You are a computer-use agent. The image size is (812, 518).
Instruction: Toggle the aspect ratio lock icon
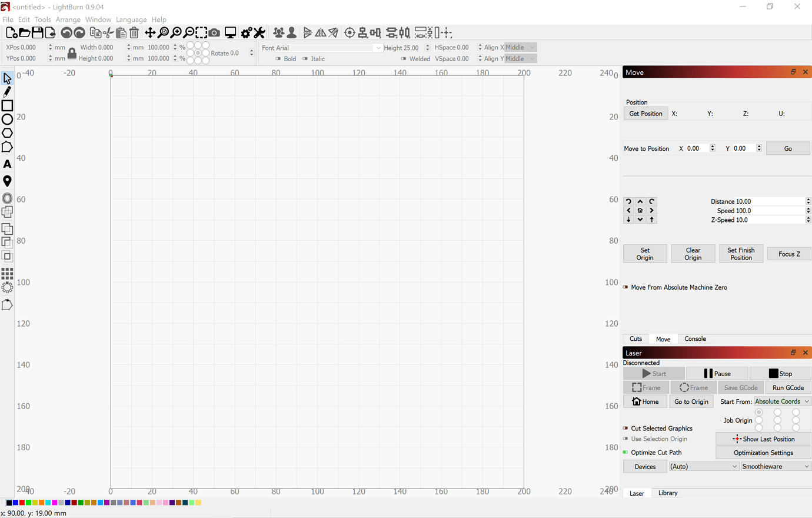coord(72,53)
